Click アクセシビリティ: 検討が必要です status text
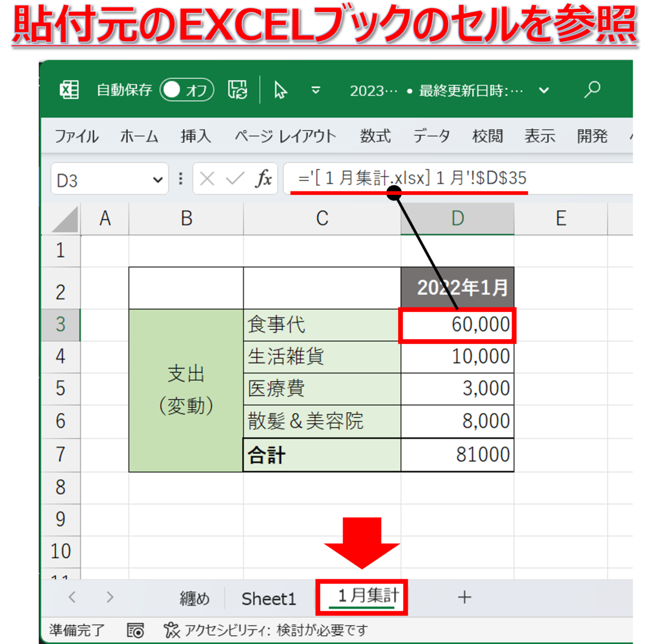 (x=276, y=630)
